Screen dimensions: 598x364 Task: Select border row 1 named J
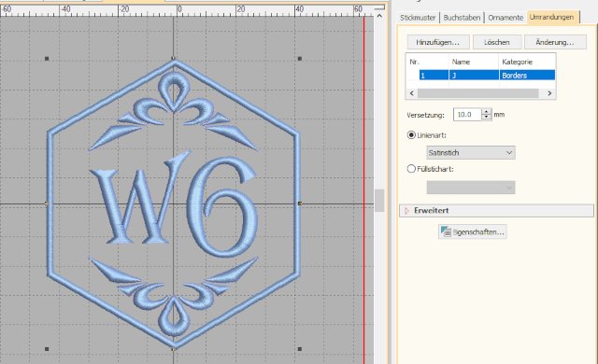tap(487, 75)
